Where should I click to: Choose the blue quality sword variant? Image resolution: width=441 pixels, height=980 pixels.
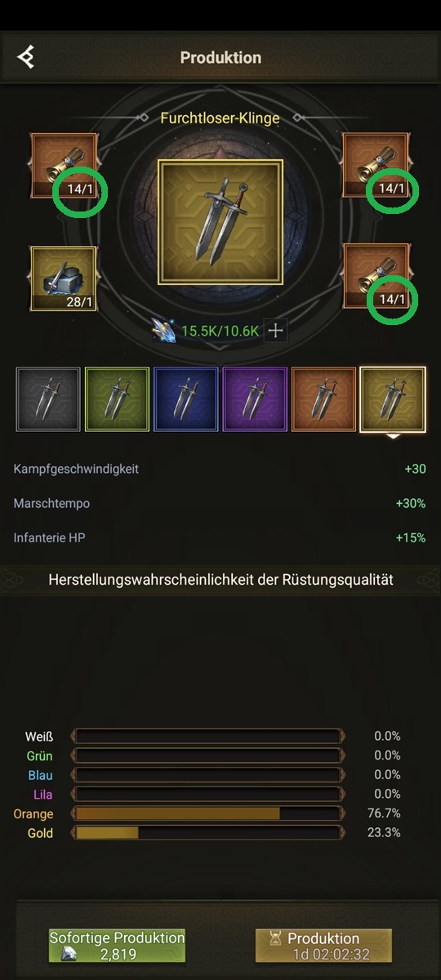click(186, 399)
